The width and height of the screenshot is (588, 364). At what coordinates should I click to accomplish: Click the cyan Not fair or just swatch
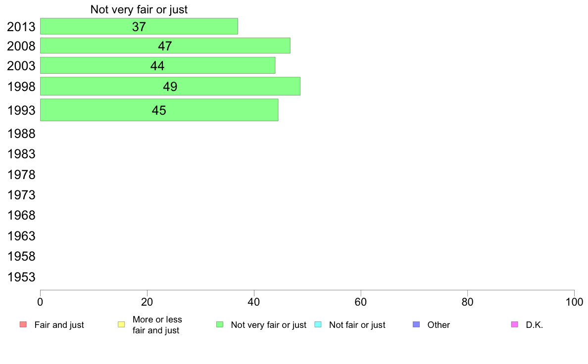(x=318, y=324)
